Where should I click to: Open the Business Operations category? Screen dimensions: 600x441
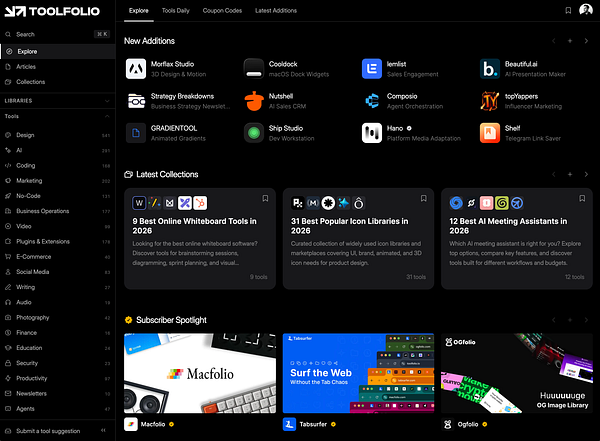[x=58, y=211]
